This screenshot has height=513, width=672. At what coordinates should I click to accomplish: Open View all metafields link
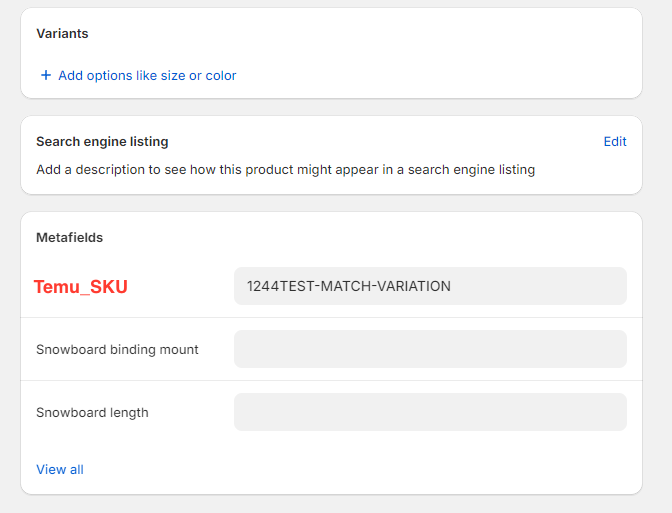pyautogui.click(x=60, y=469)
